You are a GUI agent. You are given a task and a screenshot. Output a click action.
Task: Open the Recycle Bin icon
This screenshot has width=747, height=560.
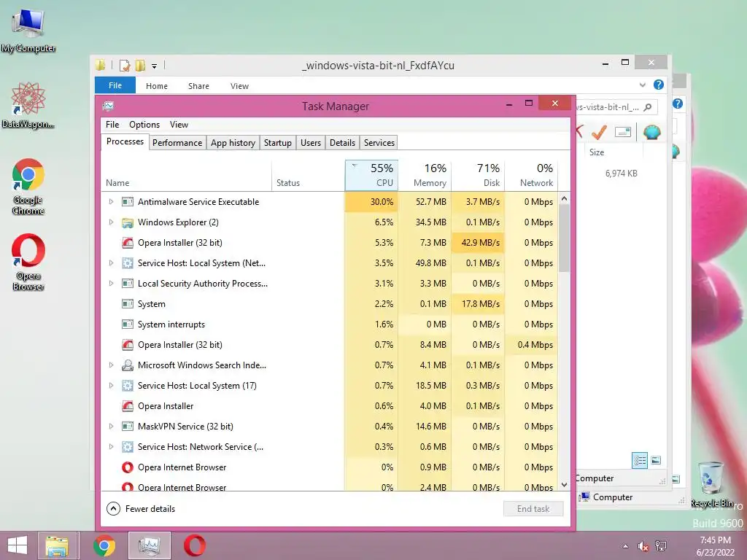(711, 484)
